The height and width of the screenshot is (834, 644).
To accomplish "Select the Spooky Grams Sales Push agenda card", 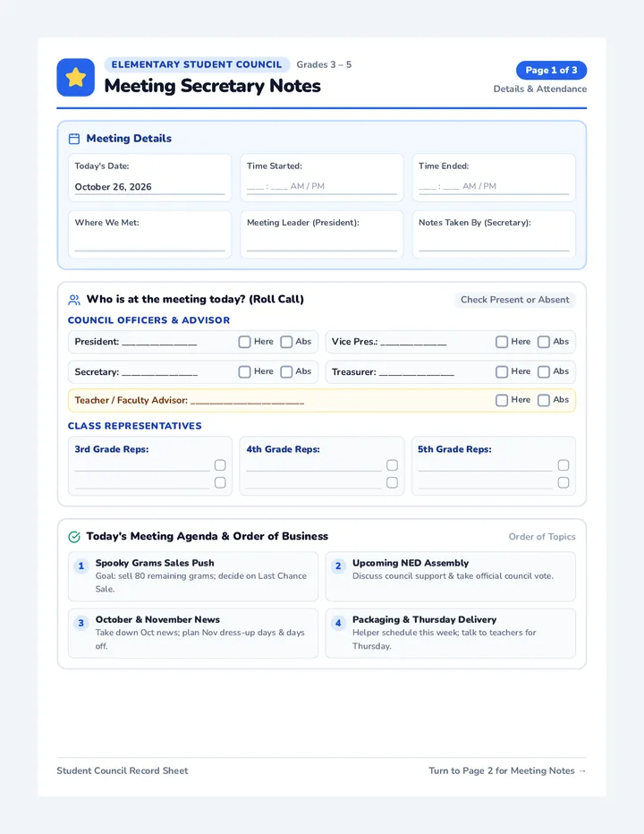I will pyautogui.click(x=193, y=576).
